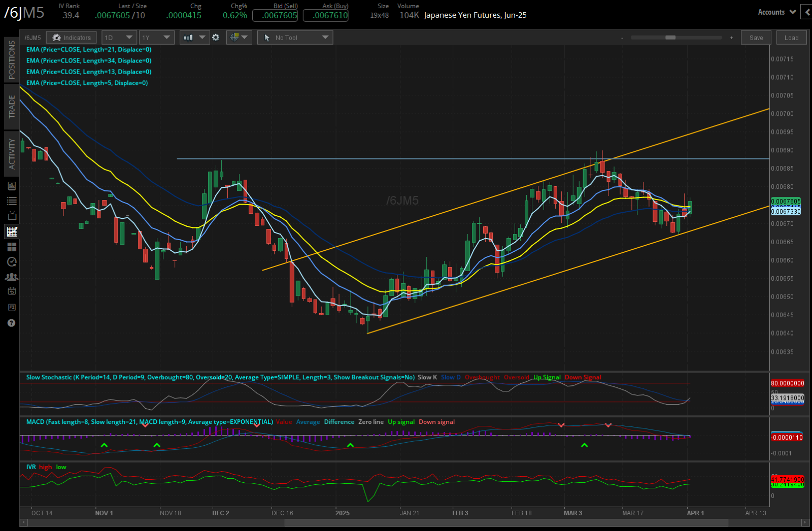Click the Help question mark icon

[11, 323]
